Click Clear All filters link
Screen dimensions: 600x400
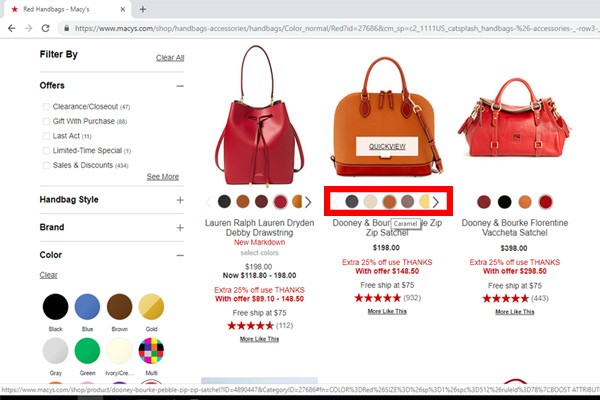(x=170, y=58)
